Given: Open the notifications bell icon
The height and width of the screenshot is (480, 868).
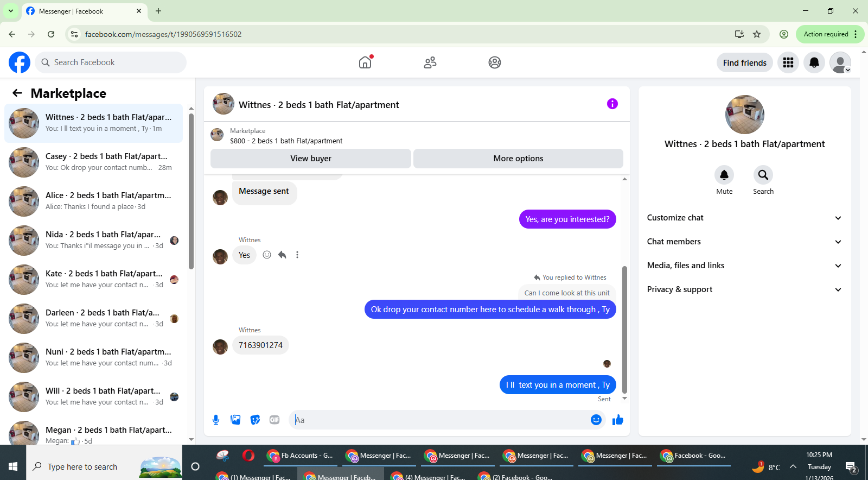Looking at the screenshot, I should (x=814, y=63).
